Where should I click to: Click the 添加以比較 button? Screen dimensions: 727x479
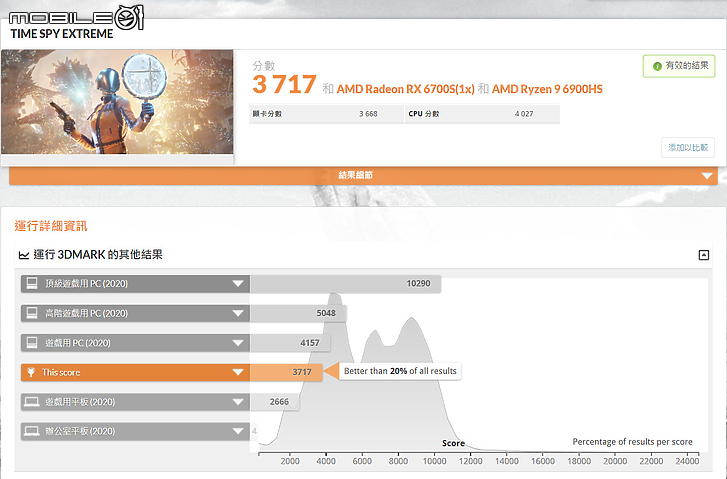coord(688,147)
